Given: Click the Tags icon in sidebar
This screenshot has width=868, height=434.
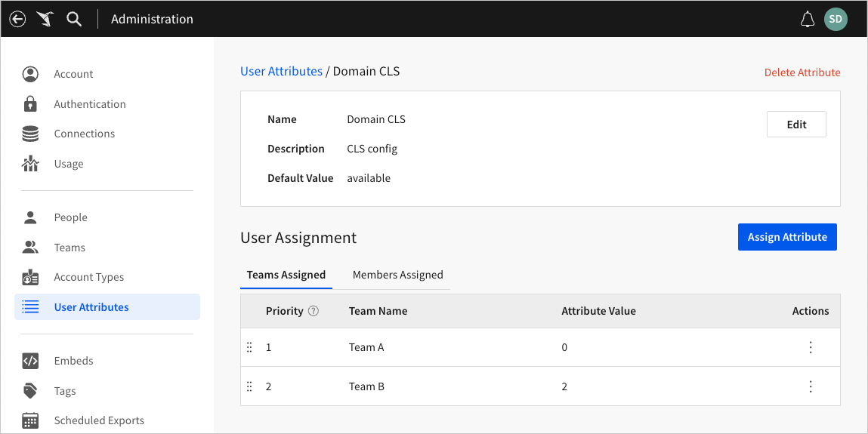Looking at the screenshot, I should tap(30, 391).
